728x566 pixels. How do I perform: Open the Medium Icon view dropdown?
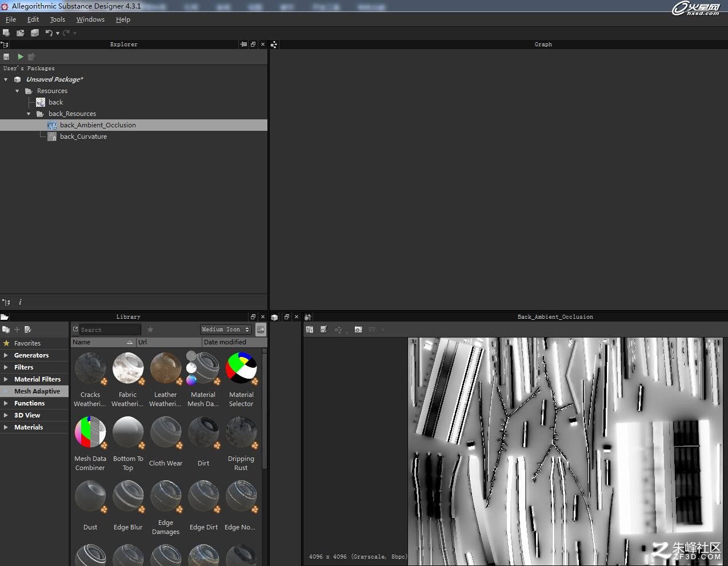(x=226, y=330)
